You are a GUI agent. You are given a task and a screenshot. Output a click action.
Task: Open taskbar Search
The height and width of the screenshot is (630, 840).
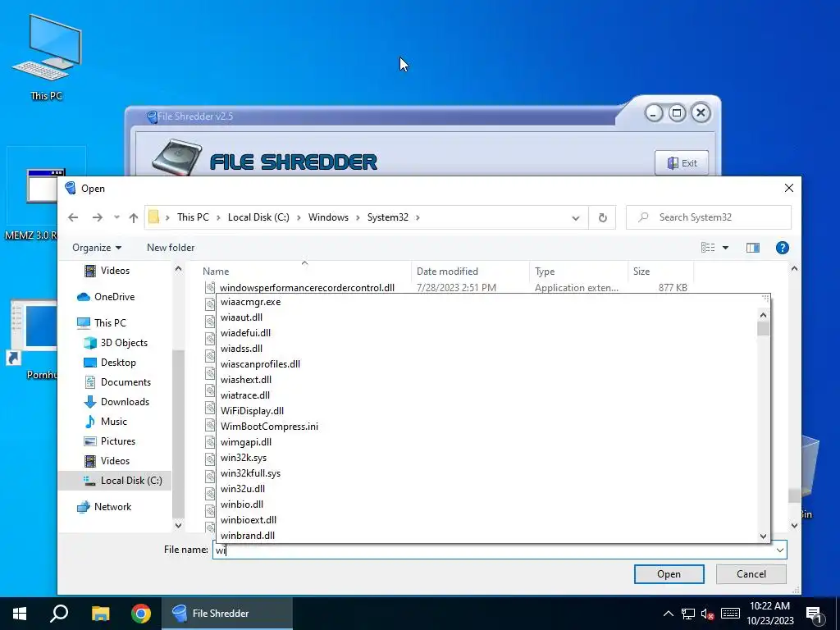(59, 614)
